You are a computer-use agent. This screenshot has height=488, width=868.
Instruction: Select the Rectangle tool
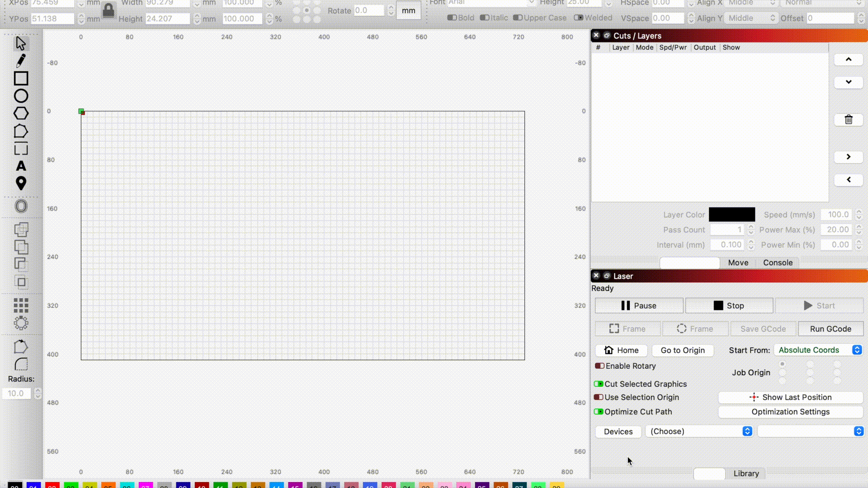(21, 79)
